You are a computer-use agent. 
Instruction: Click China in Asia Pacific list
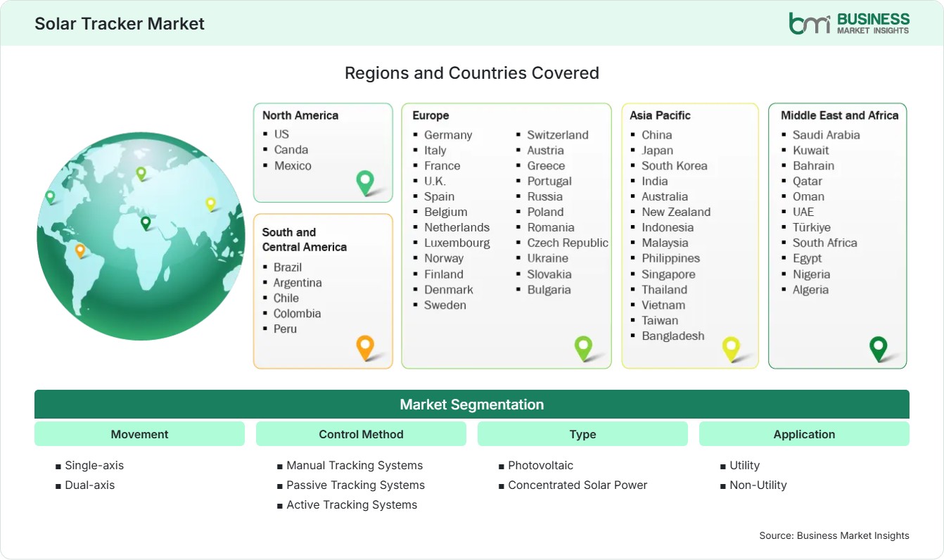click(657, 134)
